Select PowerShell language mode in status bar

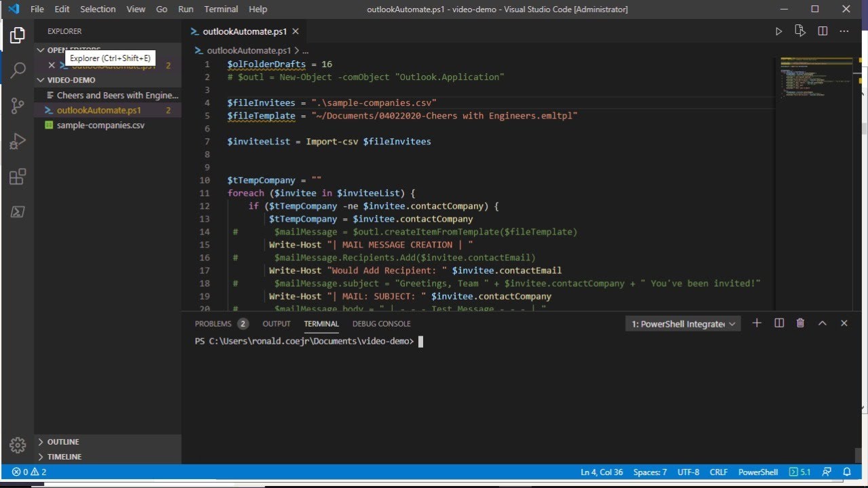pyautogui.click(x=758, y=472)
